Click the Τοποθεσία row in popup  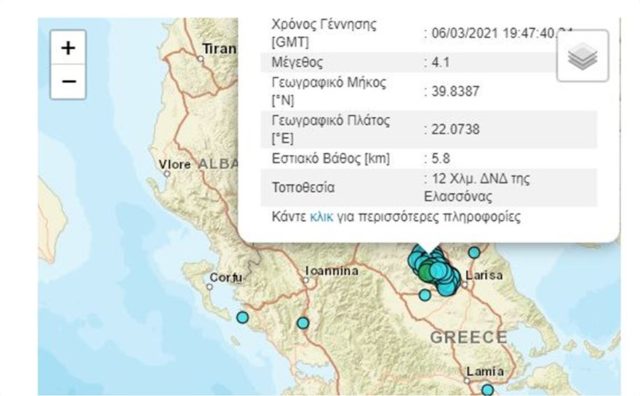(x=429, y=188)
